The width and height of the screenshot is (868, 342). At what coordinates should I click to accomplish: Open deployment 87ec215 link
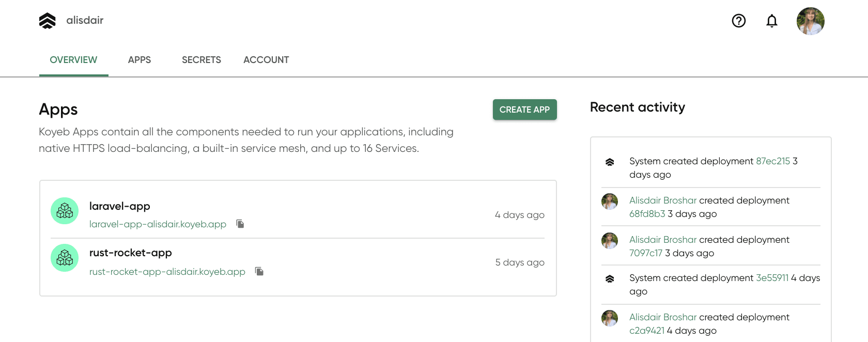point(772,161)
